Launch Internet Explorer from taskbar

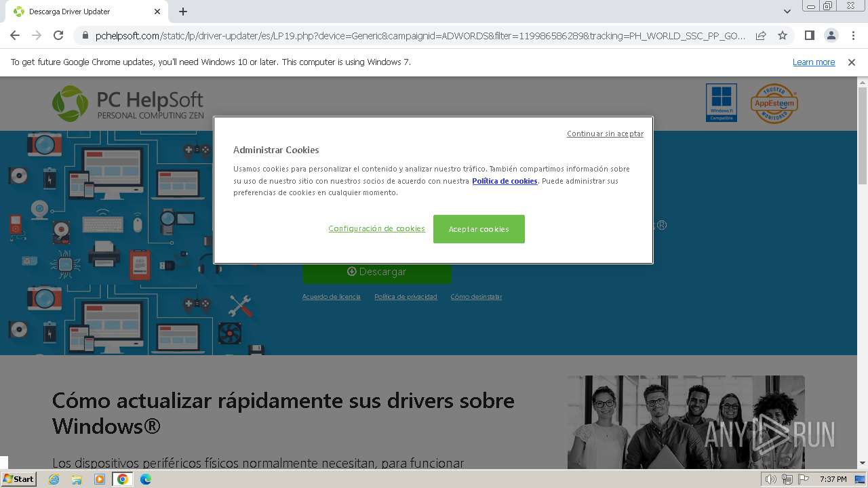point(54,479)
